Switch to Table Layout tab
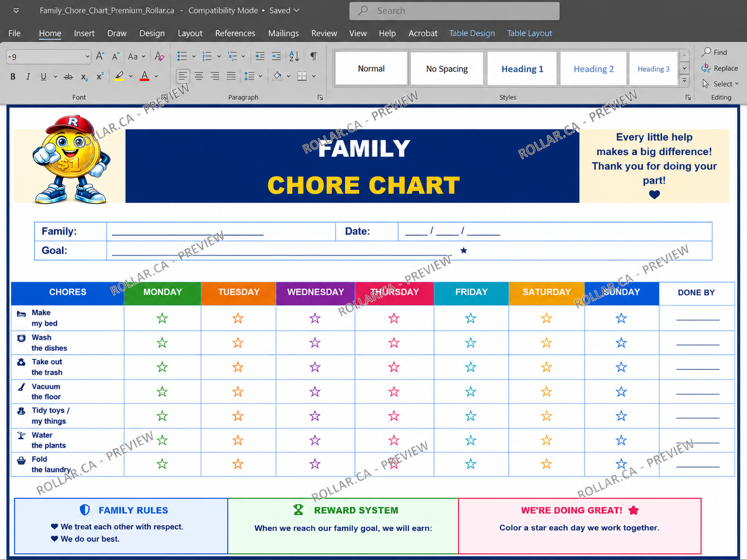 coord(529,33)
